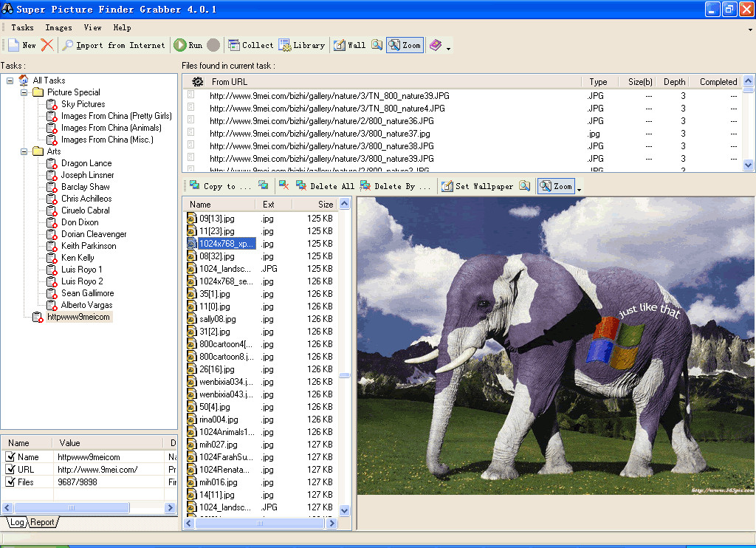Click the file list horizontal scrollbar thumb
Image resolution: width=756 pixels, height=548 pixels.
[x=260, y=523]
